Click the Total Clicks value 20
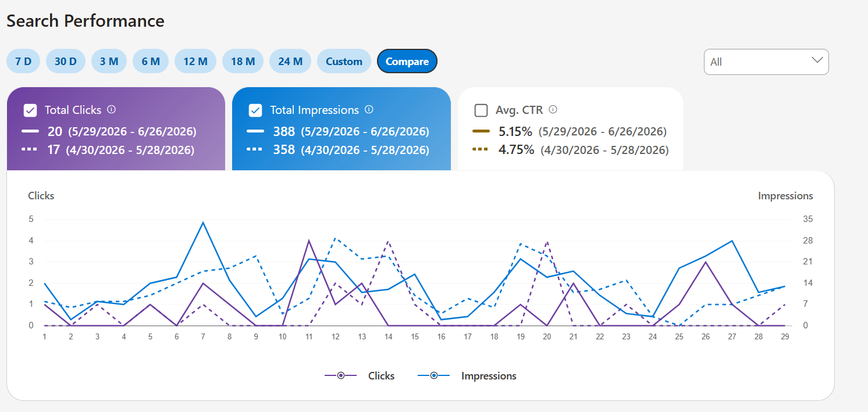The width and height of the screenshot is (868, 412). (x=55, y=131)
